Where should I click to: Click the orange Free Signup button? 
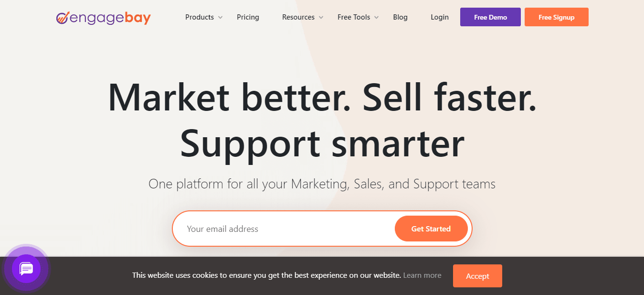(557, 17)
